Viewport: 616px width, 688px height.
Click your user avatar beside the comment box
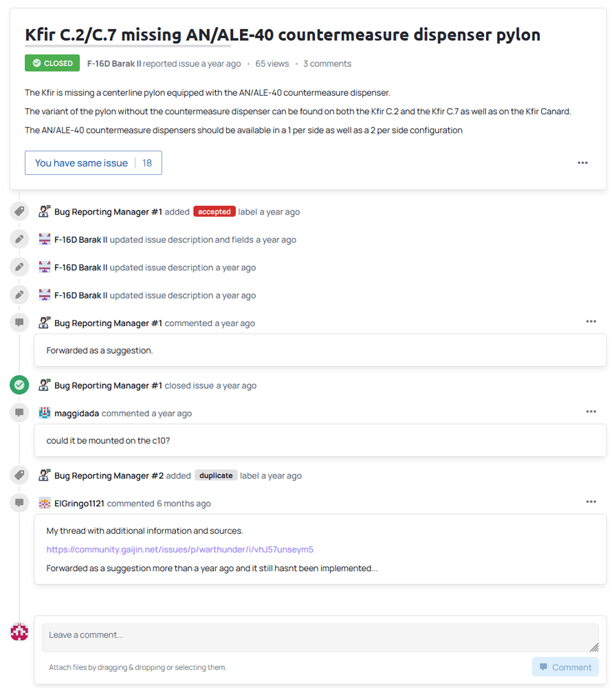point(19,632)
